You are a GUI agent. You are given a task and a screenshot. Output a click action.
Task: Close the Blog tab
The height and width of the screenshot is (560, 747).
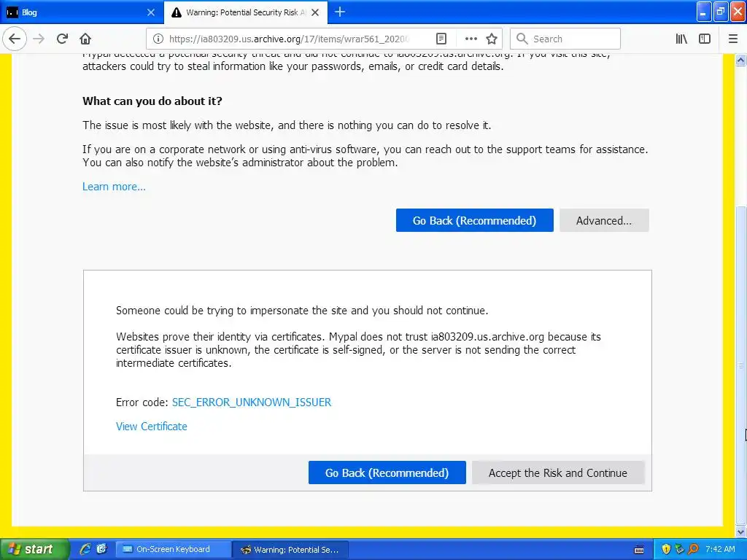[x=150, y=12]
